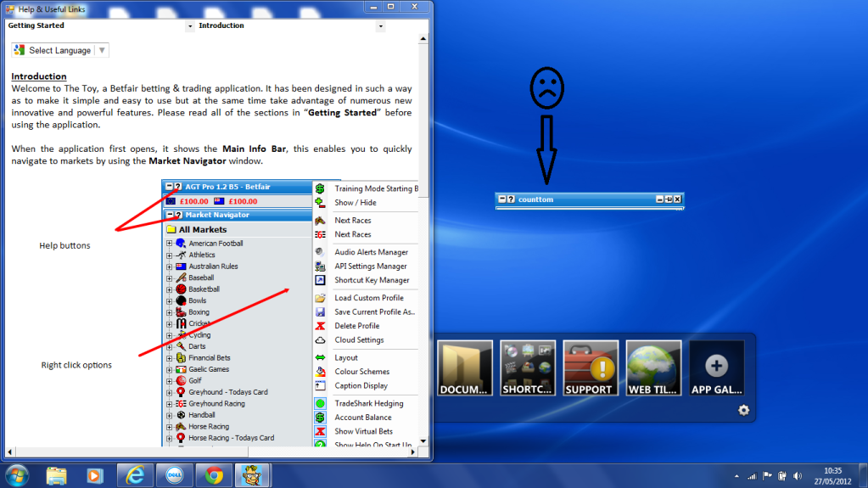Viewport: 868px width, 488px height.
Task: Choose TradeShark Hedging menu entry
Action: click(369, 403)
